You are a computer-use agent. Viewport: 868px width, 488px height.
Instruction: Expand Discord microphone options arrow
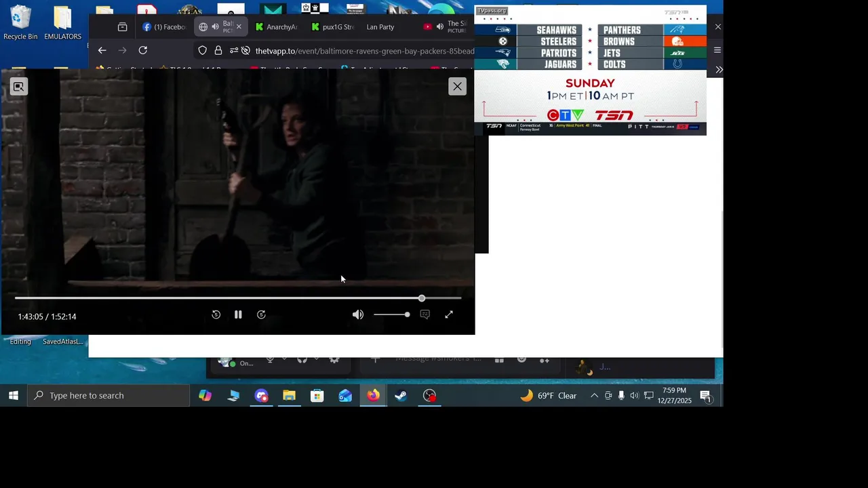click(284, 359)
